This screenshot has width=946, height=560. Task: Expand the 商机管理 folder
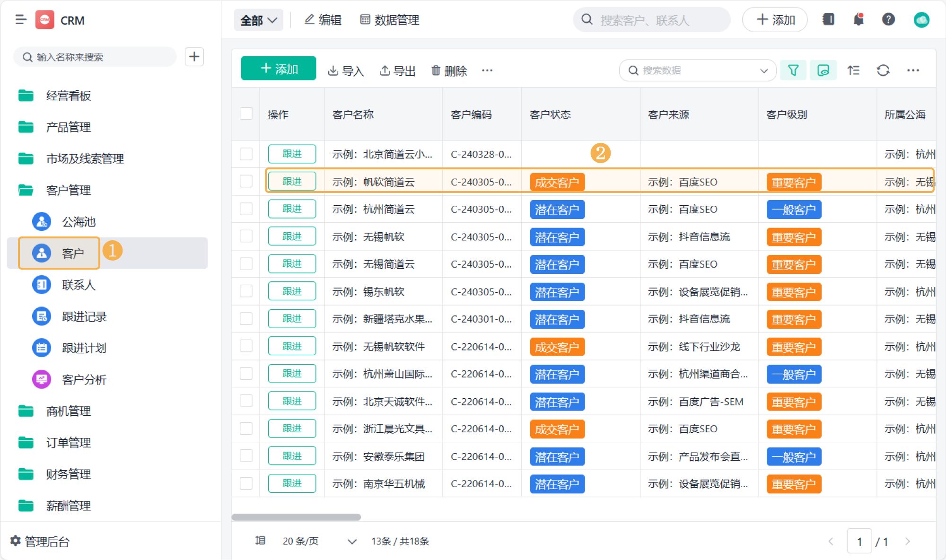68,411
